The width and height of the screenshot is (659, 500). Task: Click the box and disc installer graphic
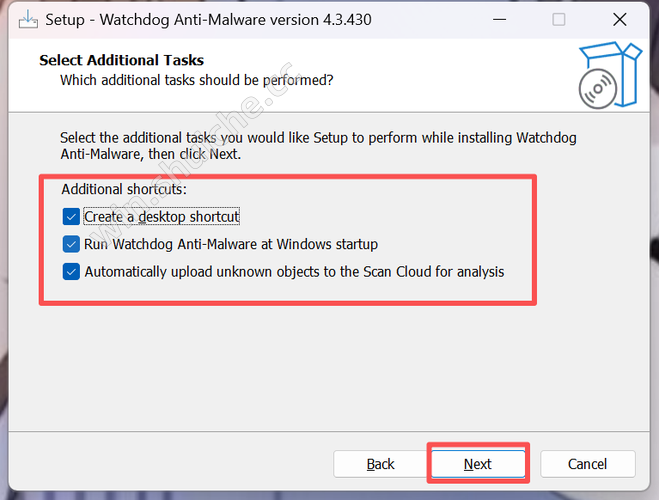point(610,75)
